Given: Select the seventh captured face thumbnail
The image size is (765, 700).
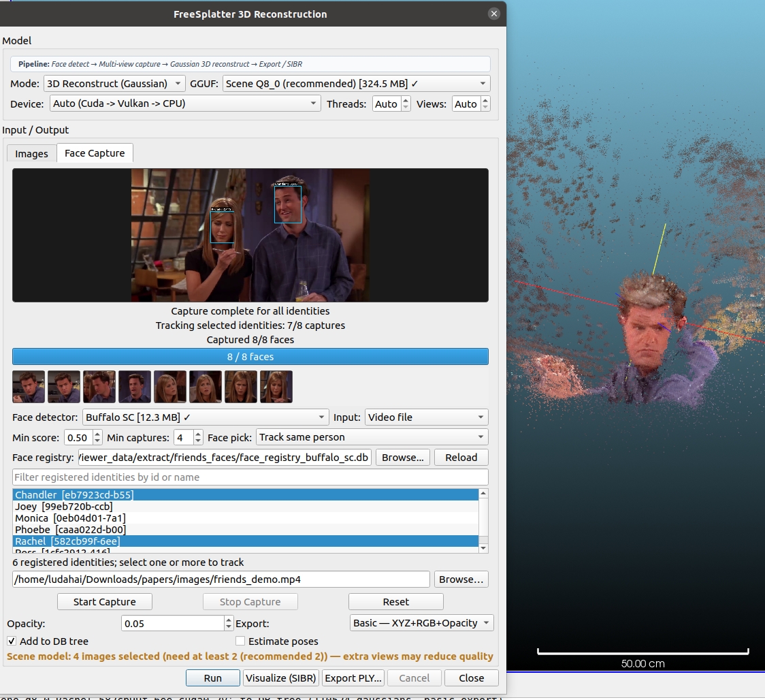Looking at the screenshot, I should (x=241, y=387).
